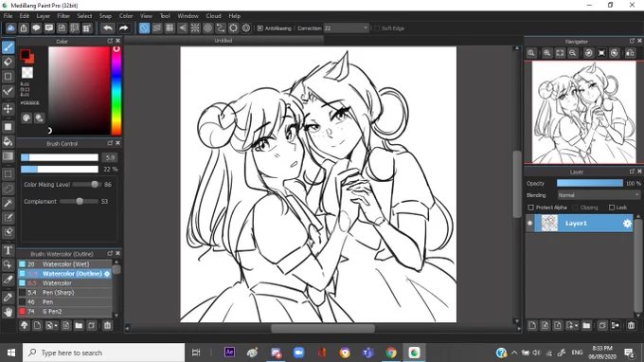This screenshot has height=362, width=644.
Task: Switch to the Untitled canvas tab
Action: pos(224,41)
